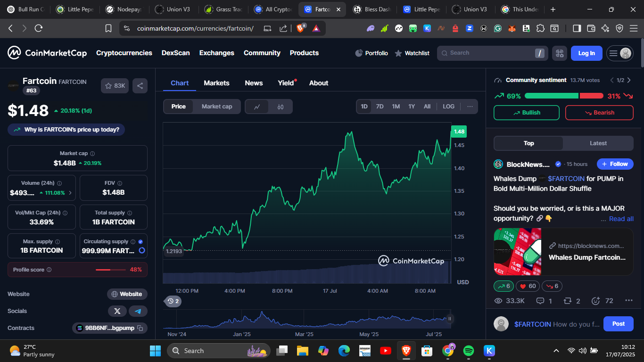Select the All time range
The image size is (644, 362).
coord(427,107)
